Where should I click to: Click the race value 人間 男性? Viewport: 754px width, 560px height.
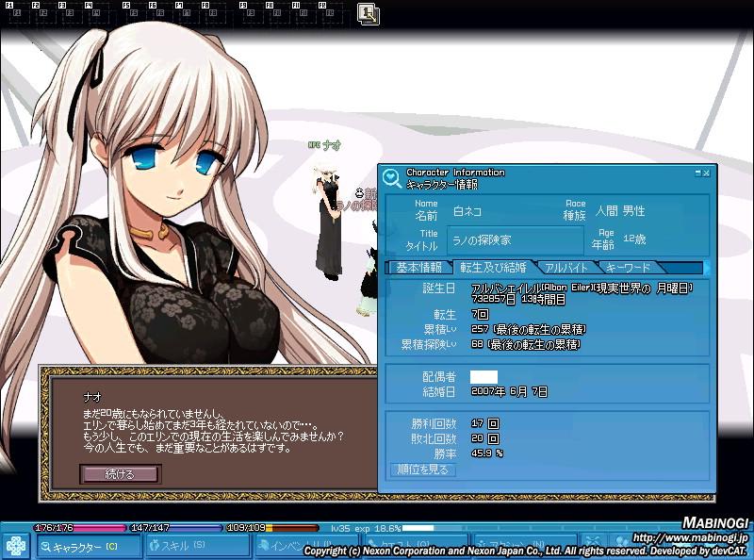[620, 211]
